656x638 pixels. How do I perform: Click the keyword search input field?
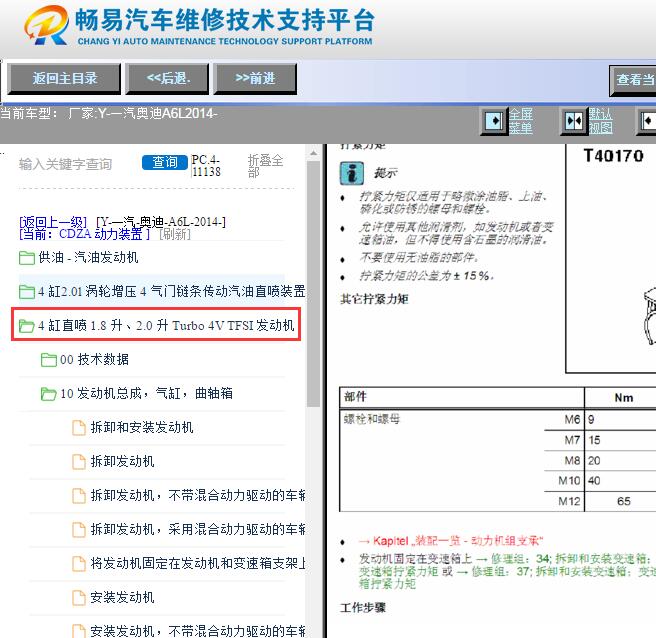(77, 164)
